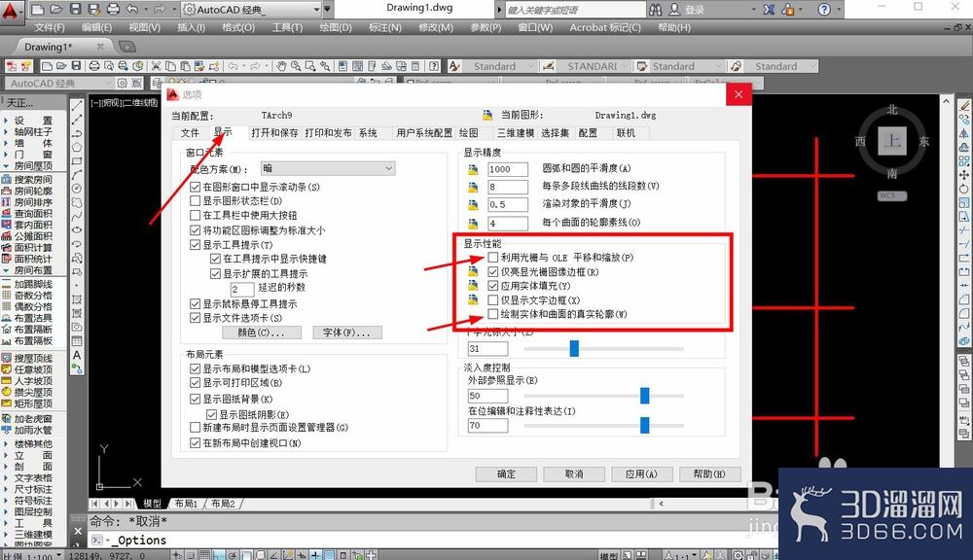Open the 配色方案 dropdown

coord(328,169)
